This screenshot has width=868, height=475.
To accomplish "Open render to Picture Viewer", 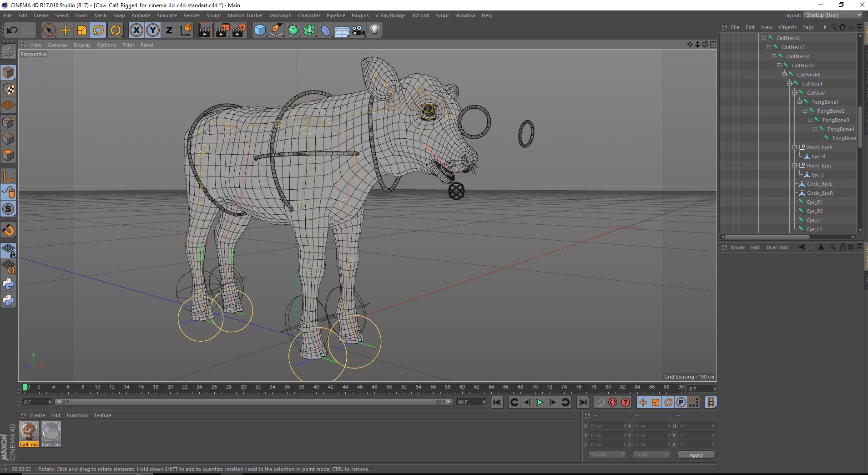I will point(222,30).
